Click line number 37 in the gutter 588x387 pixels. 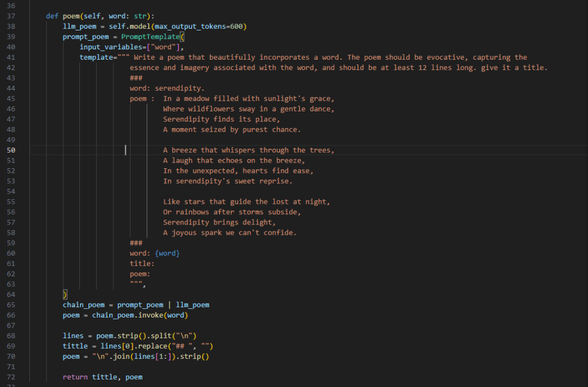pos(11,16)
